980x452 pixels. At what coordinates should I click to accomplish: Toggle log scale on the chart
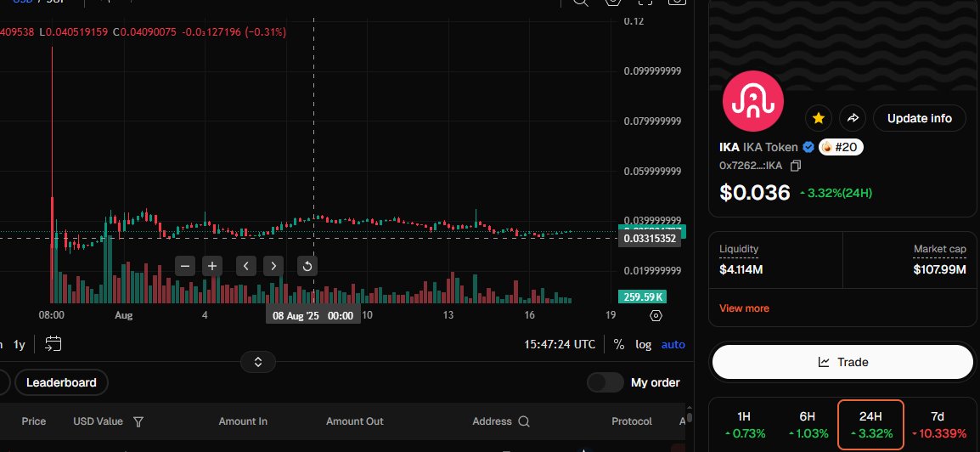tap(643, 344)
